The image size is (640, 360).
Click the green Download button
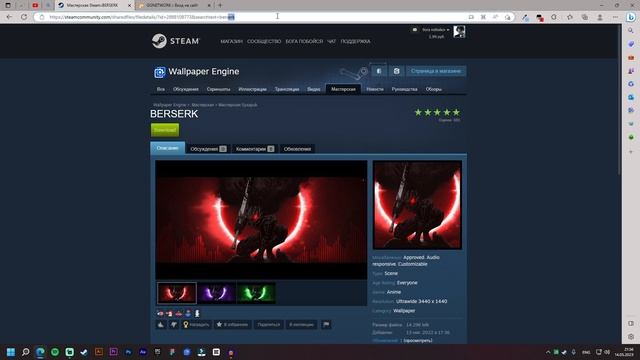(x=165, y=130)
